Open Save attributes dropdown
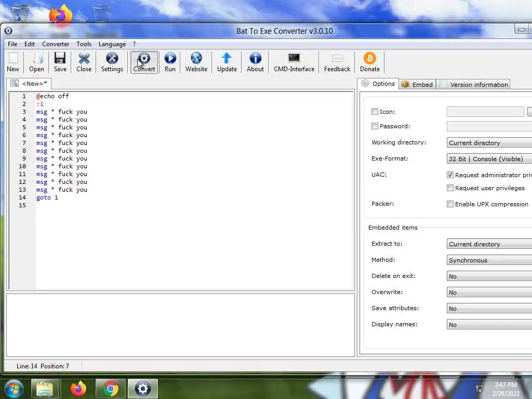Screen dimensions: 532x399 tap(489, 309)
